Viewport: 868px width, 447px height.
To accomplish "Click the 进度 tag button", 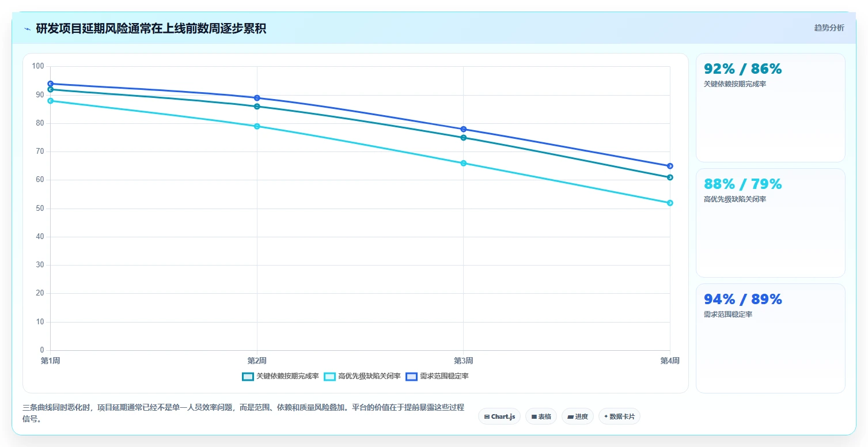I will click(577, 416).
